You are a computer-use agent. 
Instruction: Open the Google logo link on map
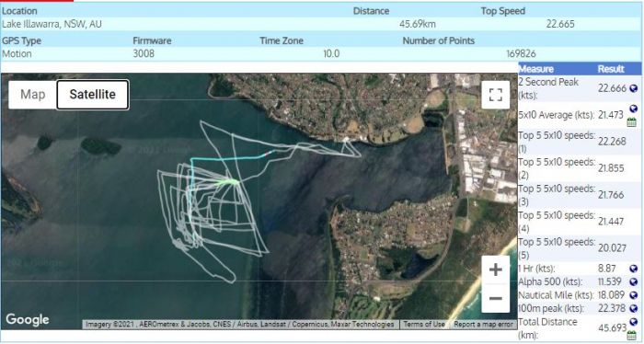click(x=28, y=319)
